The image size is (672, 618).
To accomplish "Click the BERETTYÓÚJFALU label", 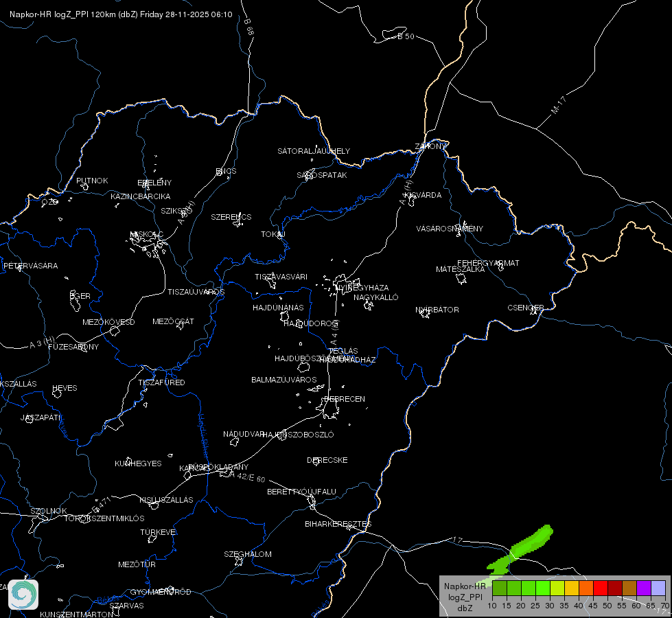I will [302, 492].
